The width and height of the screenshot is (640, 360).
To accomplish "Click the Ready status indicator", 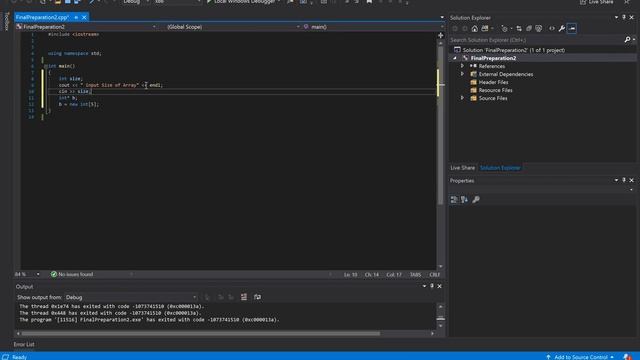I will pyautogui.click(x=19, y=357).
